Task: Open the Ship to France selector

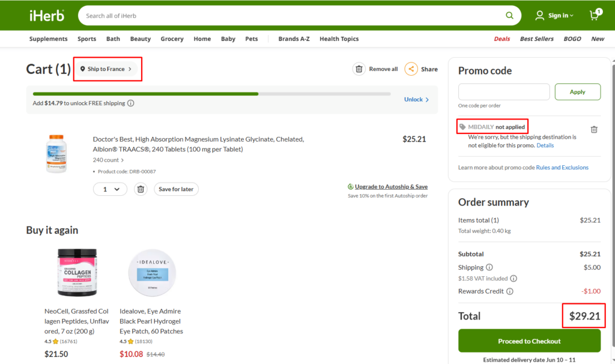Action: tap(106, 69)
